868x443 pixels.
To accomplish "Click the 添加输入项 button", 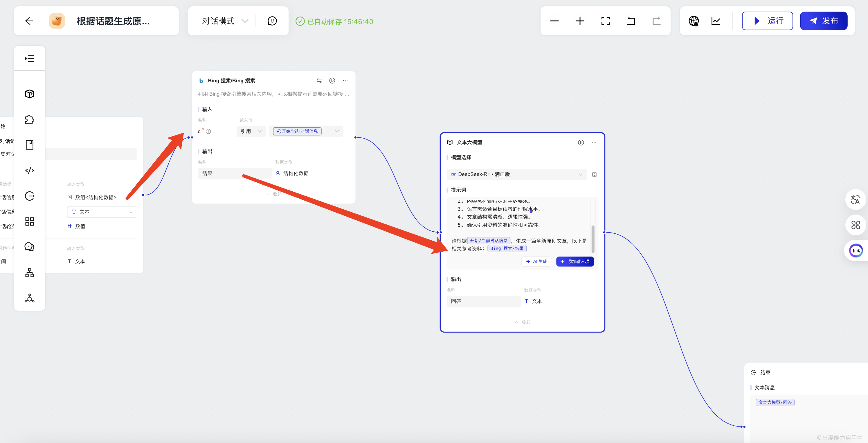I will (x=575, y=261).
